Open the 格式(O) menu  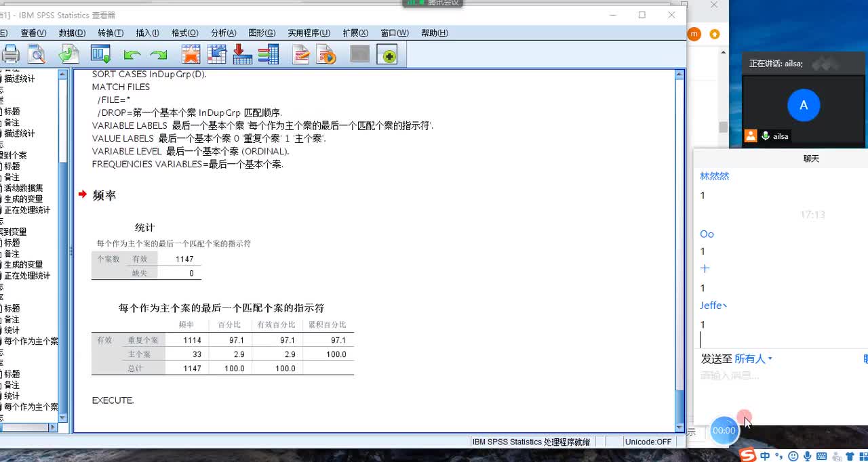click(x=184, y=33)
